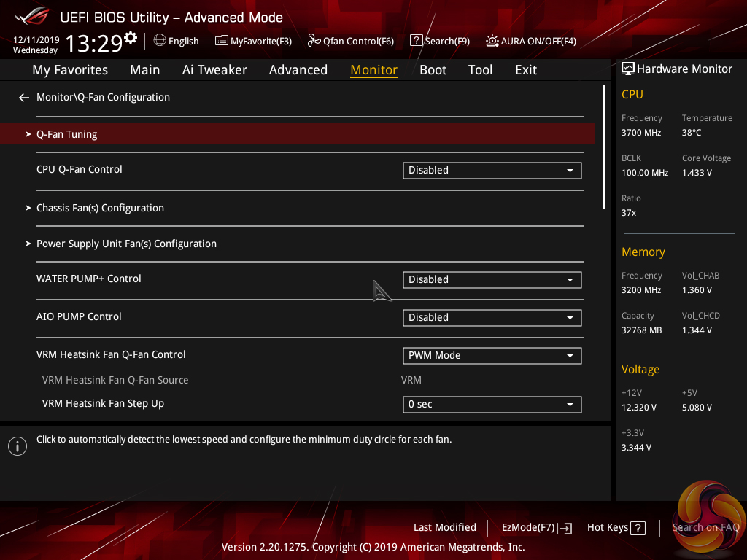The width and height of the screenshot is (747, 560).
Task: Open the Q-Fan Tuning entry
Action: (x=67, y=134)
